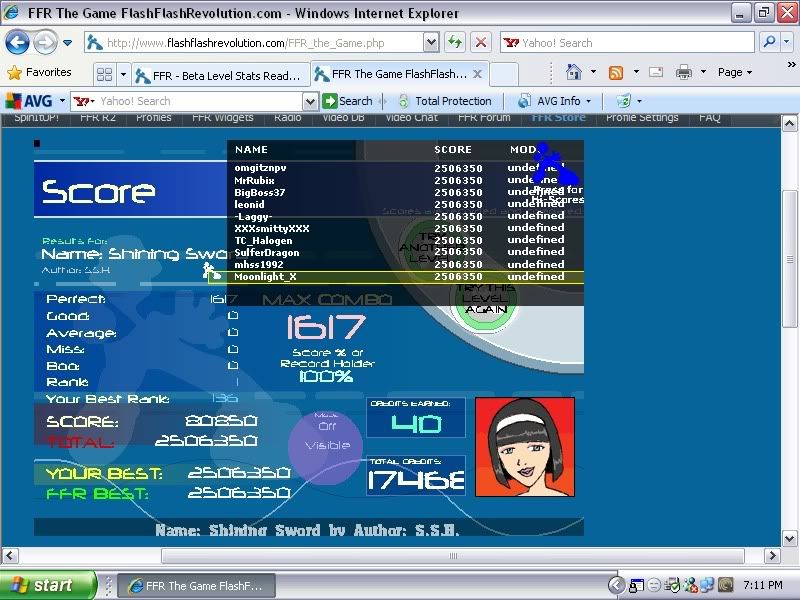
Task: Open Favorites star button
Action: (40, 72)
